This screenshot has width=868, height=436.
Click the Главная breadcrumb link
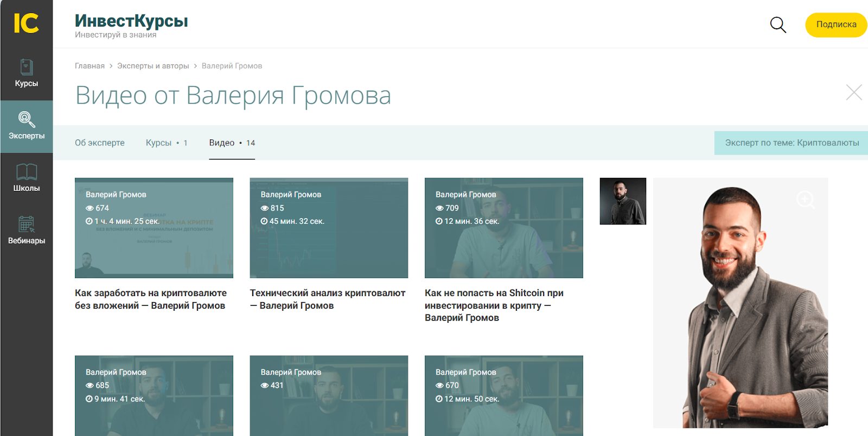(90, 66)
